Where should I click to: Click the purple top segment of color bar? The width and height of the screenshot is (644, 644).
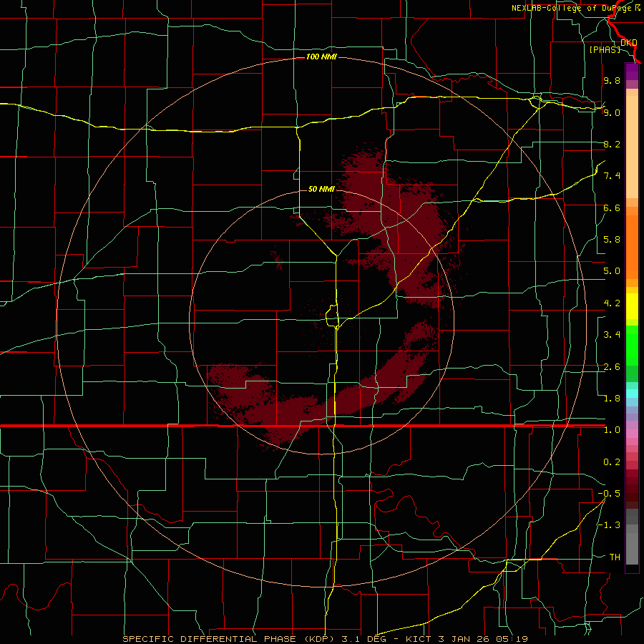coord(632,72)
